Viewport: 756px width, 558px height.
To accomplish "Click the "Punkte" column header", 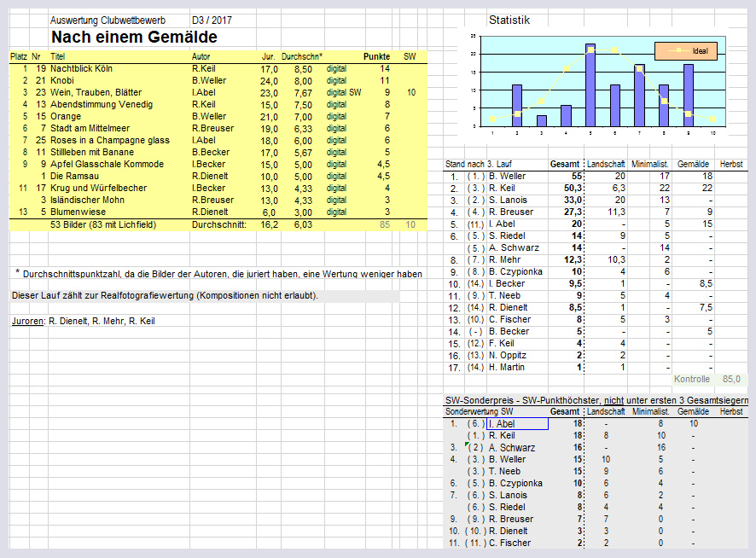I will pos(376,56).
